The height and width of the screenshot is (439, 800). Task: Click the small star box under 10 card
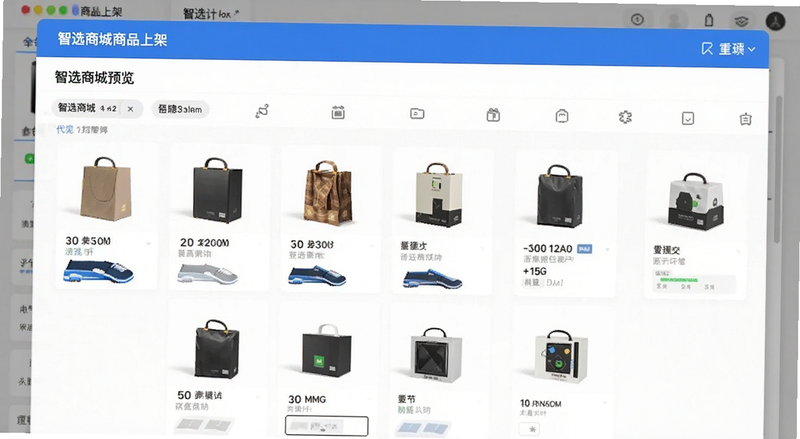click(530, 429)
